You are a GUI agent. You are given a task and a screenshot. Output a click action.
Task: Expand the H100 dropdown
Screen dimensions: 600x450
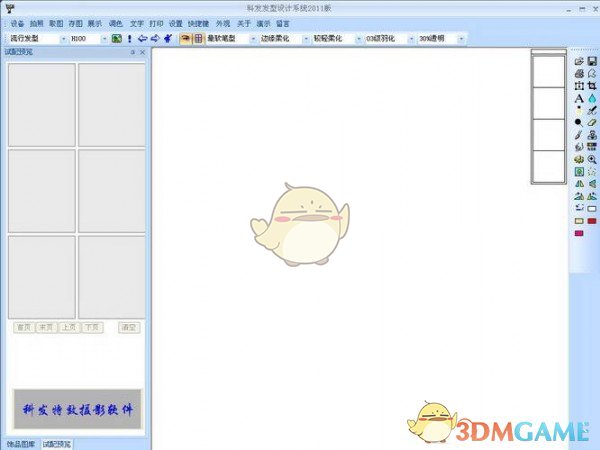click(x=104, y=39)
